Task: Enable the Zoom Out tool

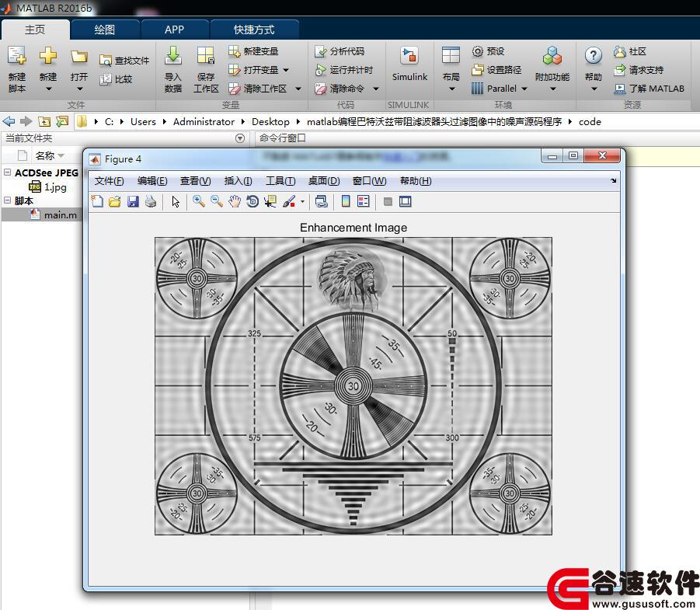Action: tap(217, 201)
